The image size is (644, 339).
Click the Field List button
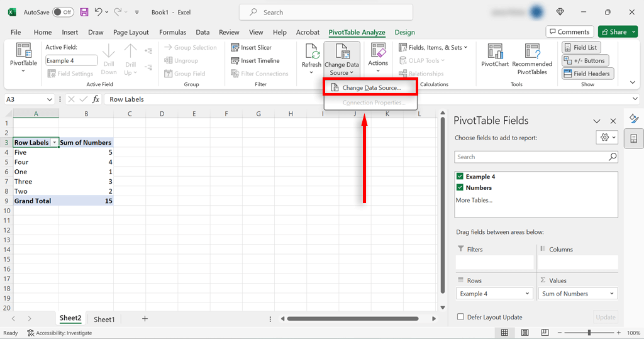[x=581, y=47]
